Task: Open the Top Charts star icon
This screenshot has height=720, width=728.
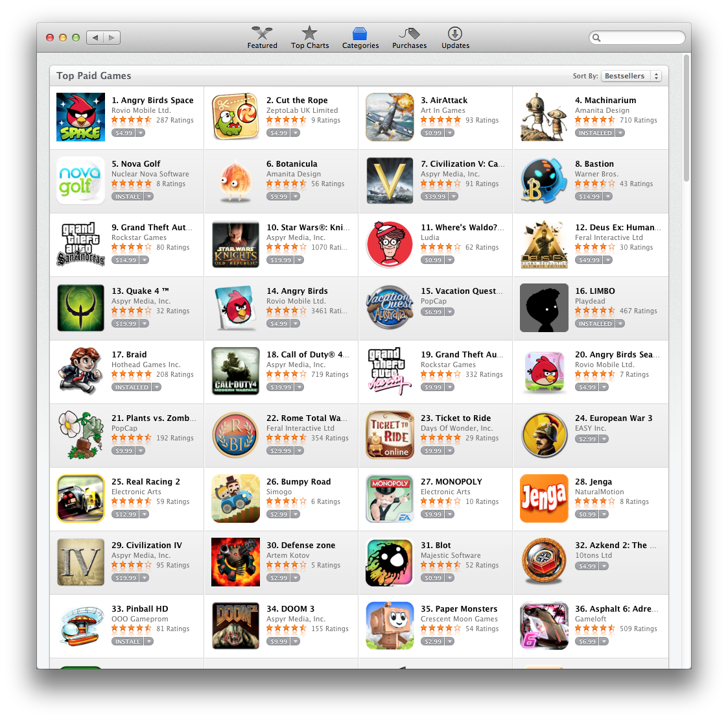Action: coord(309,33)
